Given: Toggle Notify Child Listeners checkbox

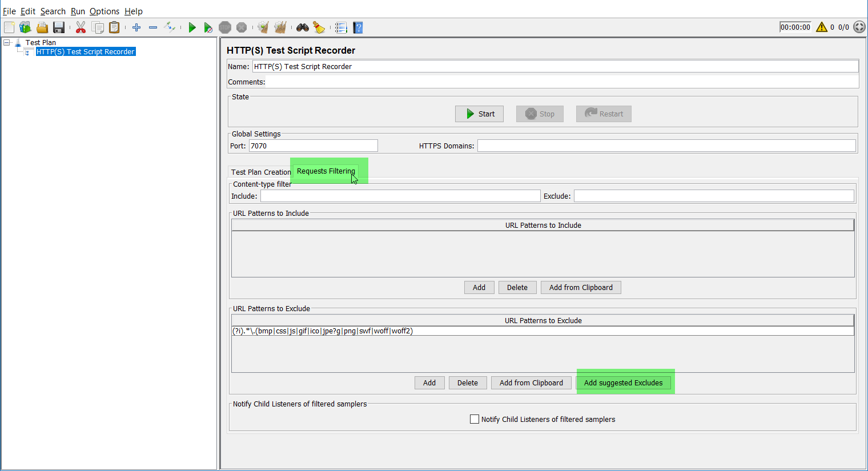Looking at the screenshot, I should (475, 419).
